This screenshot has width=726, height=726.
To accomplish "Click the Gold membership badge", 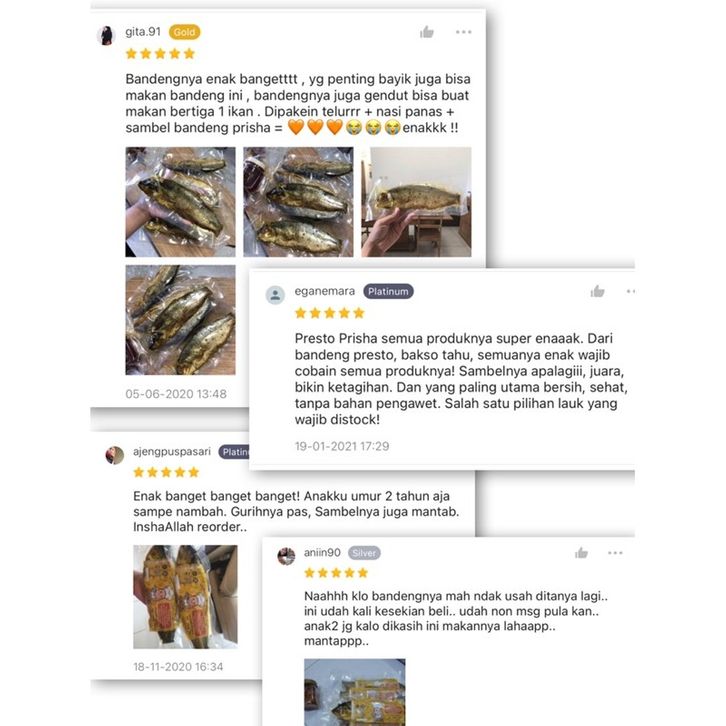I will 184,32.
